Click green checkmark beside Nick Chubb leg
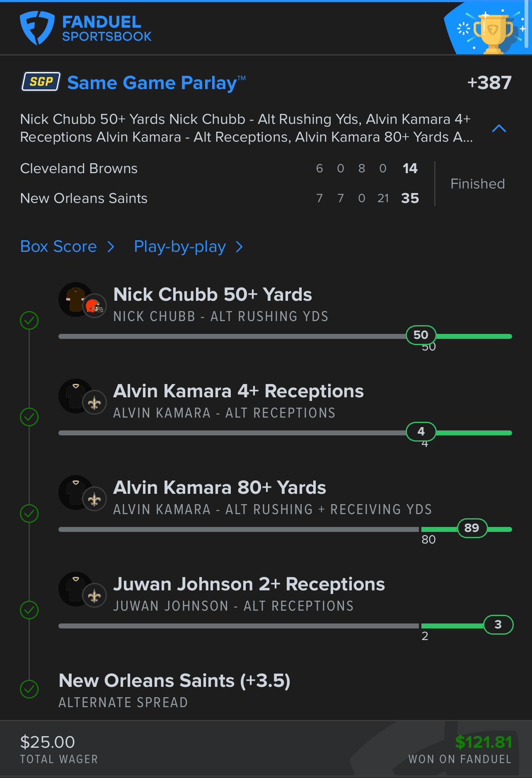Image resolution: width=532 pixels, height=778 pixels. (29, 320)
